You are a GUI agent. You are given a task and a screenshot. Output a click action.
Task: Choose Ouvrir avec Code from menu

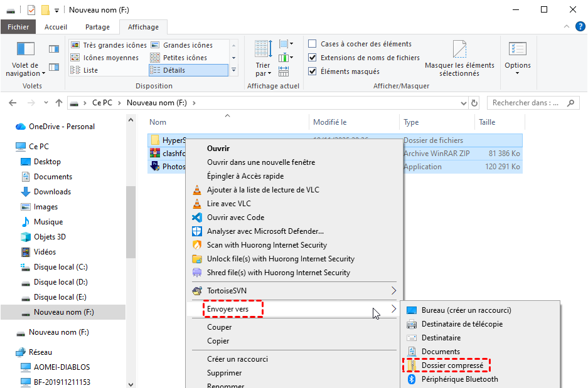[x=235, y=218]
